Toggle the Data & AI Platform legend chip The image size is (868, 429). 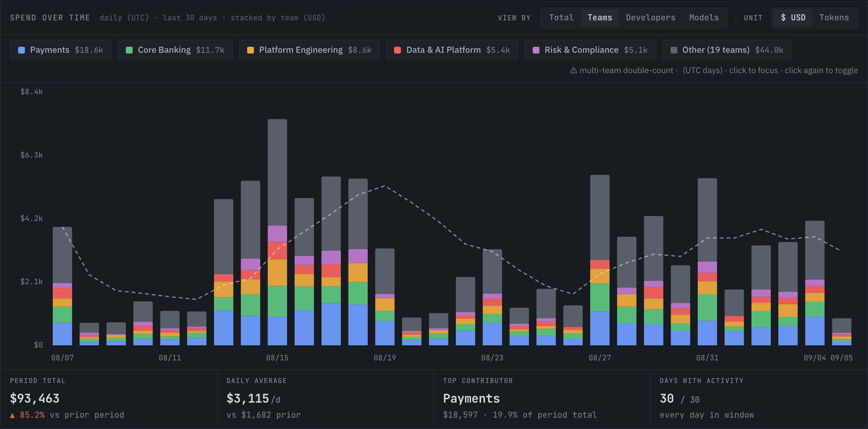452,50
